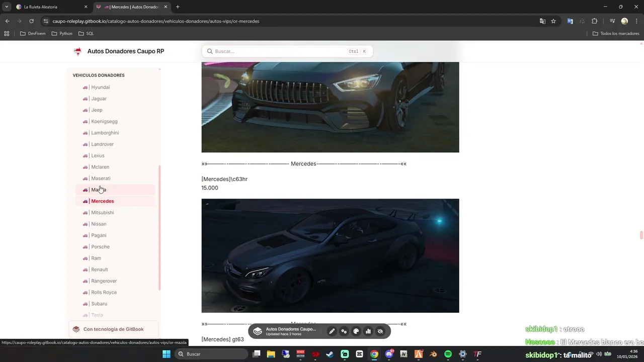Open Blender from the taskbar
This screenshot has height=362, width=644.
433,354
